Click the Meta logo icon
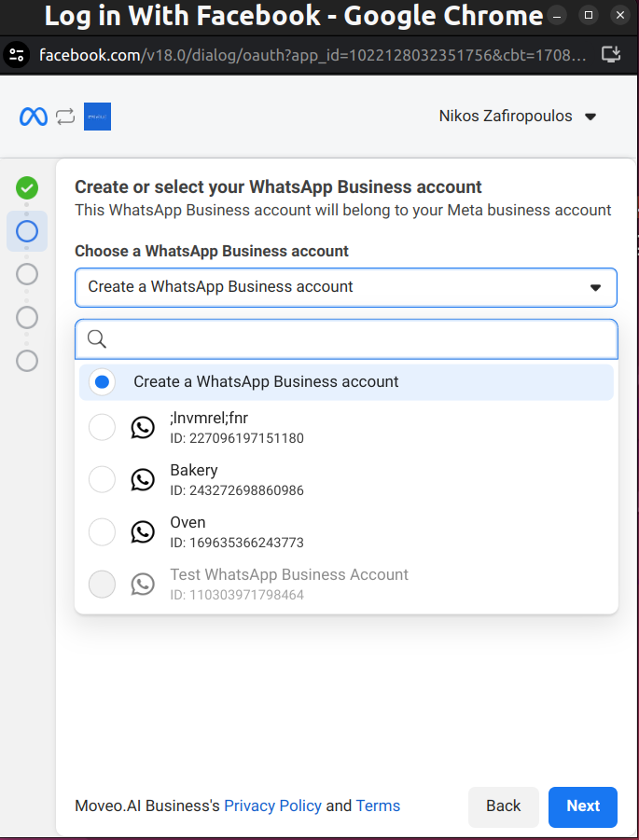The width and height of the screenshot is (639, 840). click(34, 117)
